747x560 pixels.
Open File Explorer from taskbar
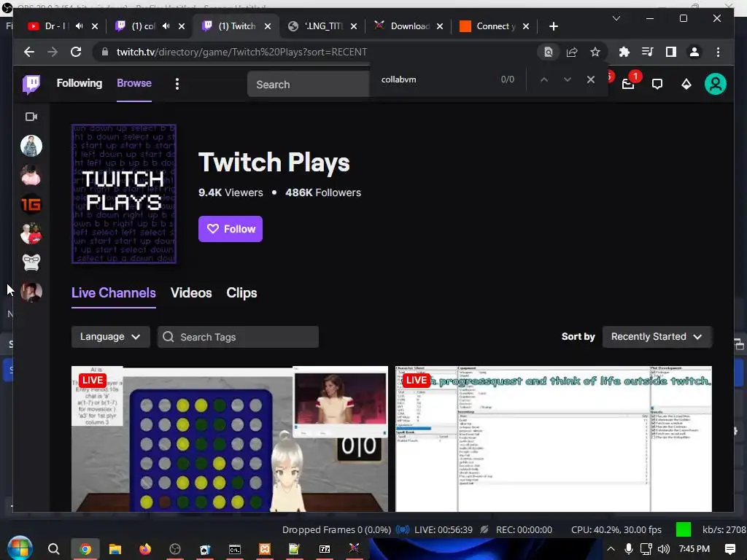pos(115,549)
